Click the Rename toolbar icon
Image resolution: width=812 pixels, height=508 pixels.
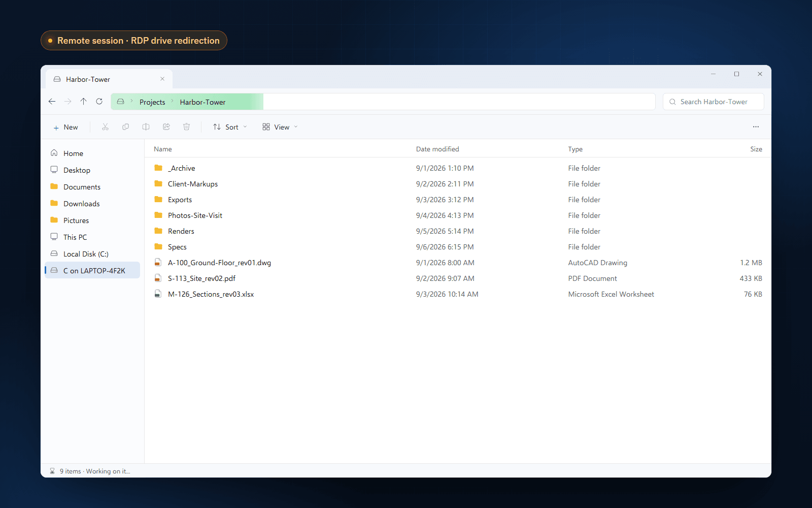146,127
